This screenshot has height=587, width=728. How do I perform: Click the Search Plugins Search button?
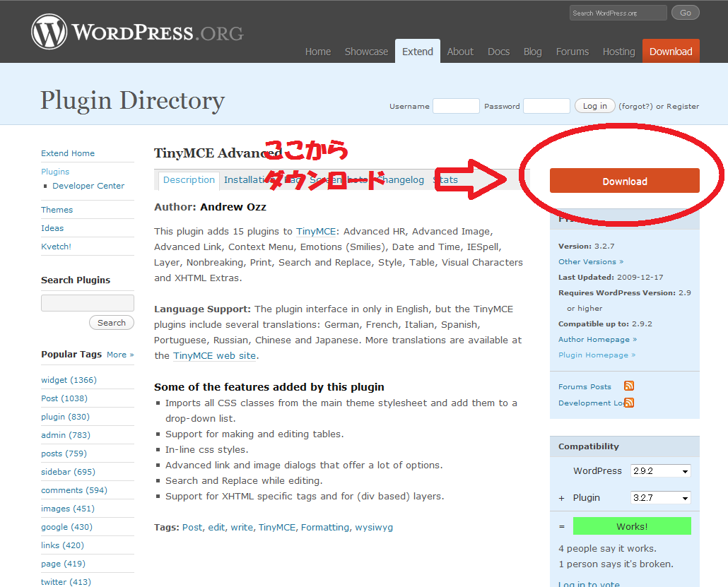coord(112,323)
